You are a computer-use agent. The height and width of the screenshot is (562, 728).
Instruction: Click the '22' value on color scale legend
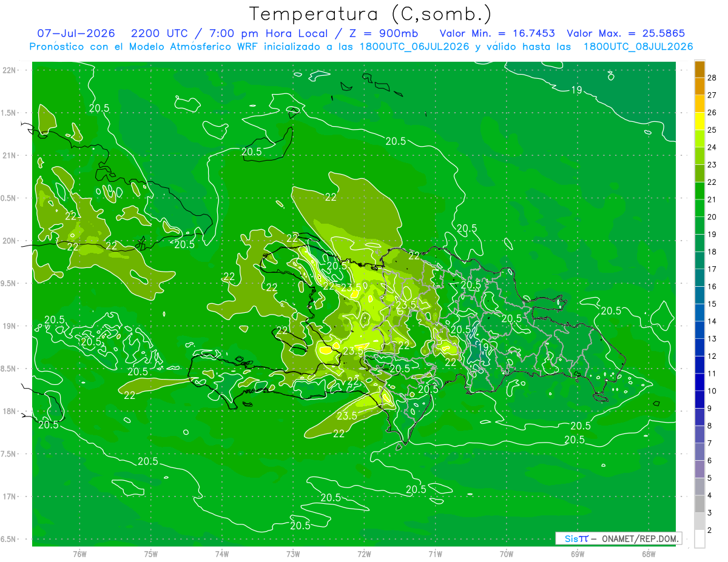point(712,182)
